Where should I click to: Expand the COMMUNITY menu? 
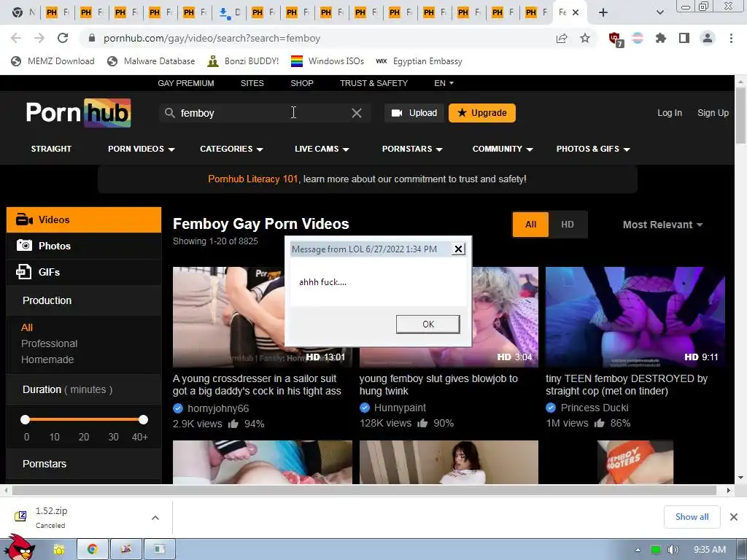click(502, 149)
